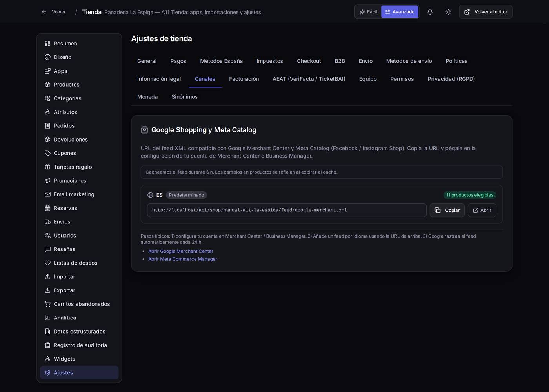Viewport: 549px width, 392px height.
Task: Click the Exportar download icon
Action: [x=47, y=290]
